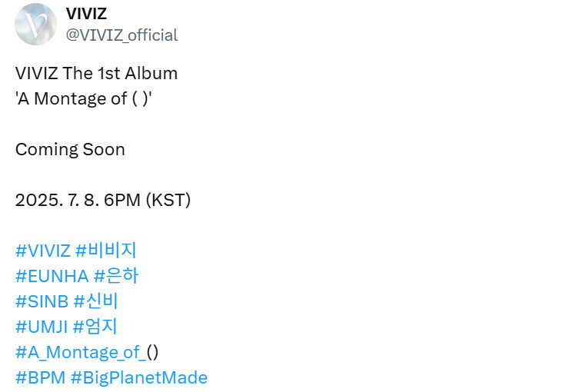The image size is (569, 392).
Task: Open the #VIVIZ hashtag
Action: pyautogui.click(x=43, y=251)
